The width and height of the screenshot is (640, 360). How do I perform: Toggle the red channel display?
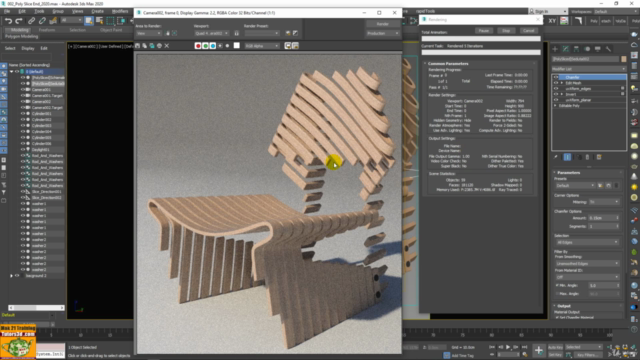coord(198,46)
